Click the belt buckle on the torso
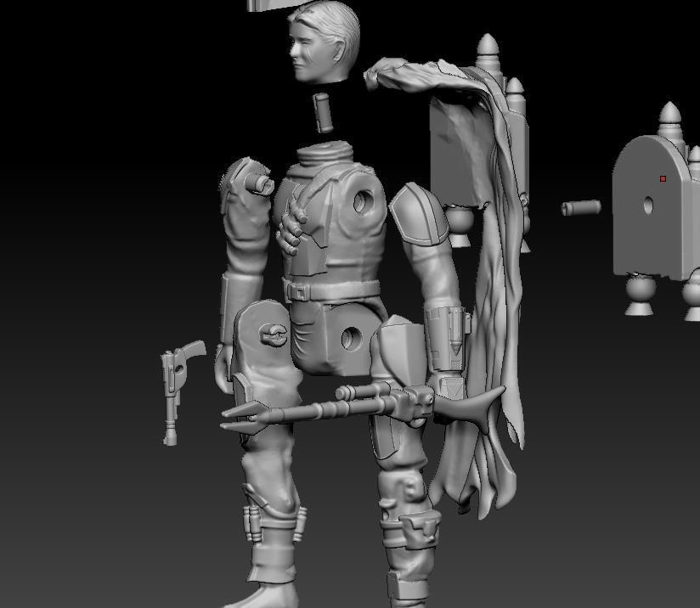 click(x=296, y=291)
